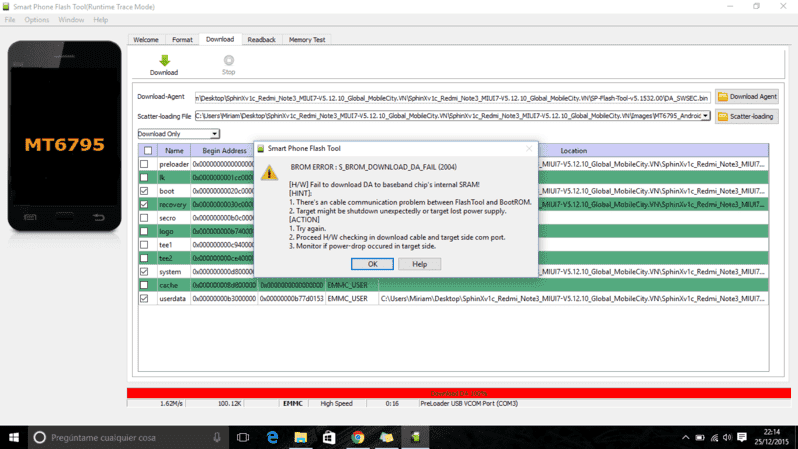The width and height of the screenshot is (798, 449).
Task: Click the Download-Agent path field
Action: 452,98
